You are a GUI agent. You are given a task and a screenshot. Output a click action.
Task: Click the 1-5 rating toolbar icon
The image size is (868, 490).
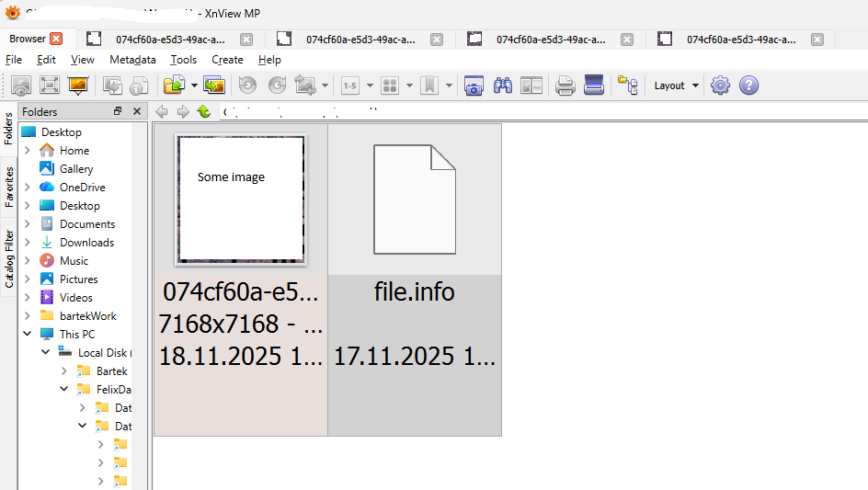(350, 85)
